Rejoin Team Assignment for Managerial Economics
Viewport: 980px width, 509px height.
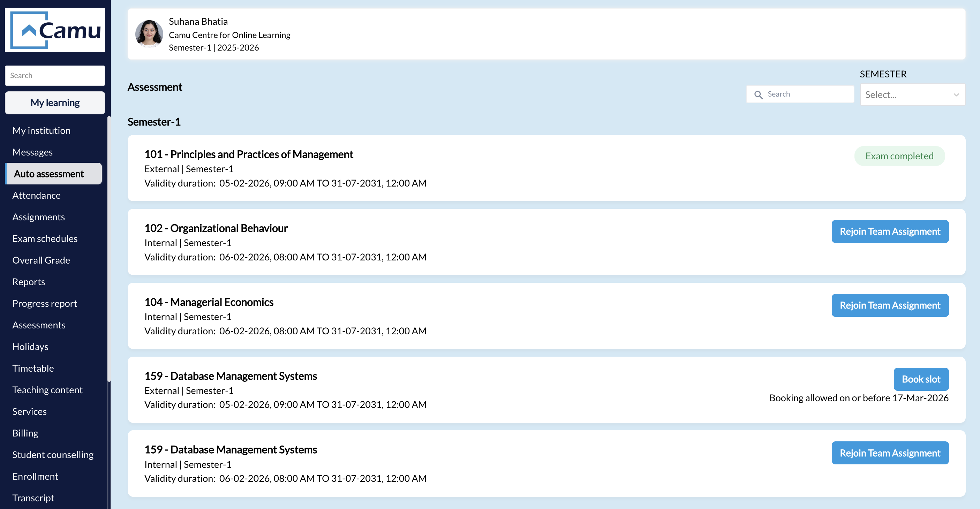(889, 305)
